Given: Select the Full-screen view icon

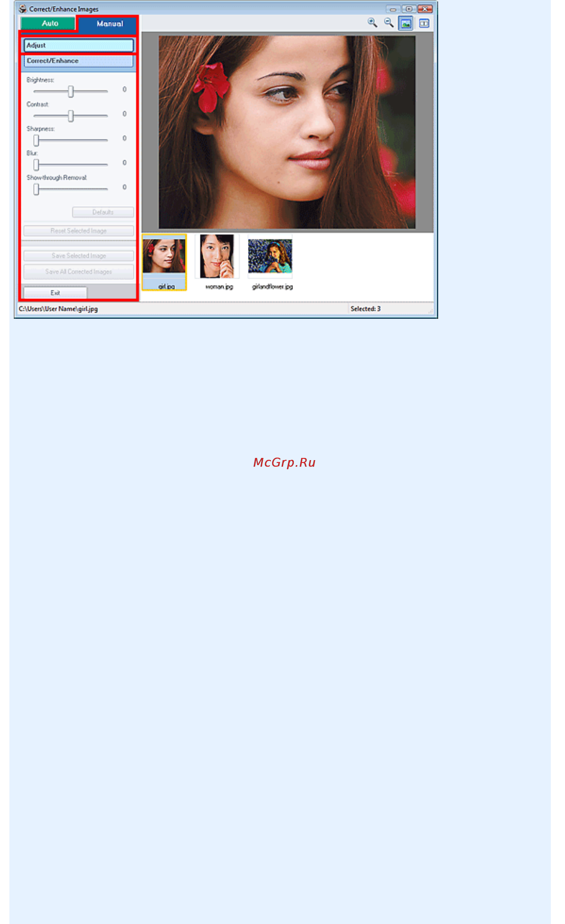Looking at the screenshot, I should tap(406, 23).
